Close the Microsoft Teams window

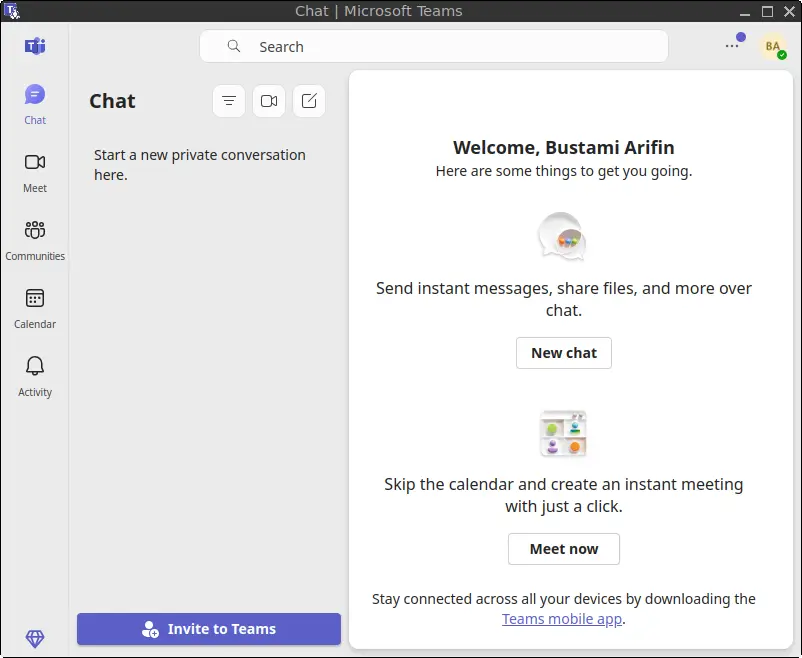point(789,11)
